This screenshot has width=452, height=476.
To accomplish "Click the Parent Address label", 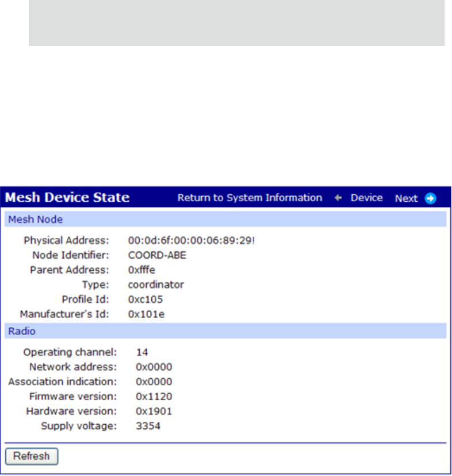I will pos(69,270).
